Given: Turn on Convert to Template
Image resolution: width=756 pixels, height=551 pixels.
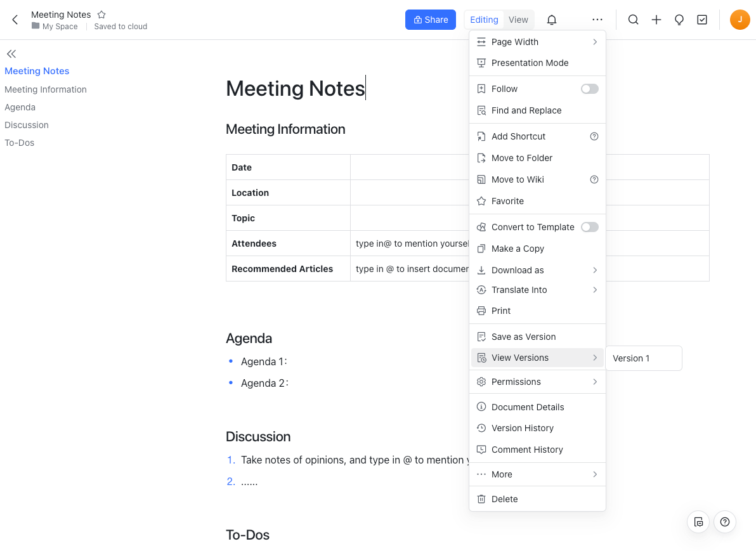Looking at the screenshot, I should (x=589, y=227).
